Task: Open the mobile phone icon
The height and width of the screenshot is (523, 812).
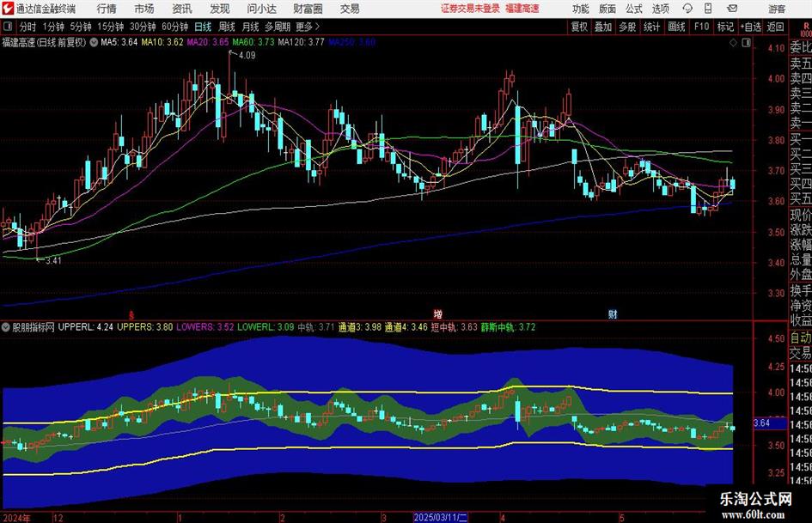Action: [708, 9]
